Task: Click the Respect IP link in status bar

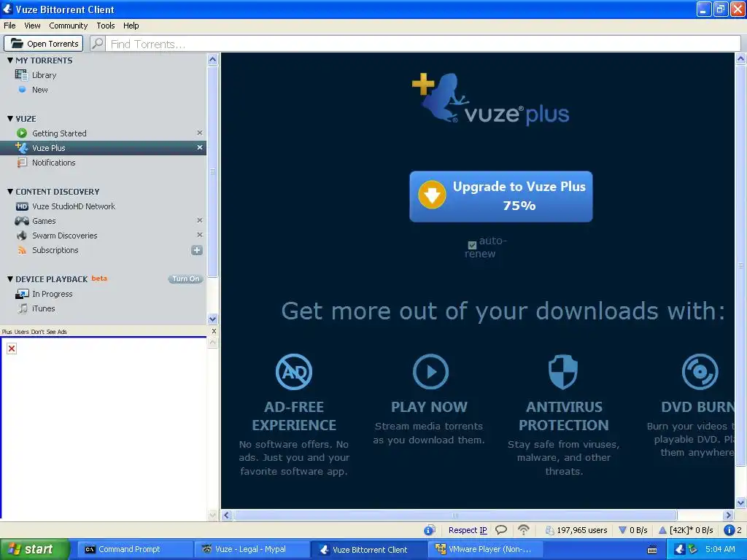Action: 468,530
